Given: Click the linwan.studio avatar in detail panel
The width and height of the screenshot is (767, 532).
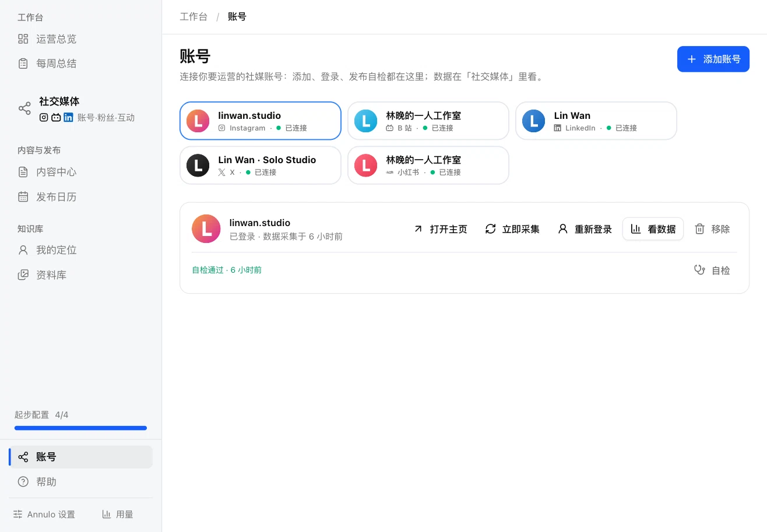Looking at the screenshot, I should pyautogui.click(x=206, y=229).
